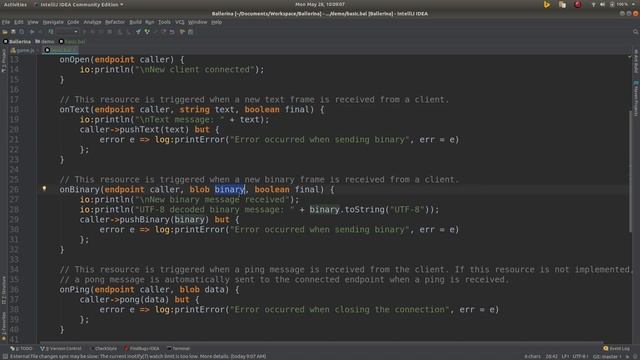
Task: Click the VCS commit icon
Action: (147, 32)
